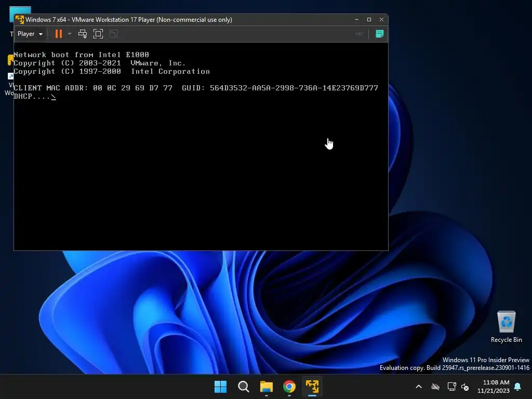Open the muted volume tray icon
The height and width of the screenshot is (399, 532).
465,387
